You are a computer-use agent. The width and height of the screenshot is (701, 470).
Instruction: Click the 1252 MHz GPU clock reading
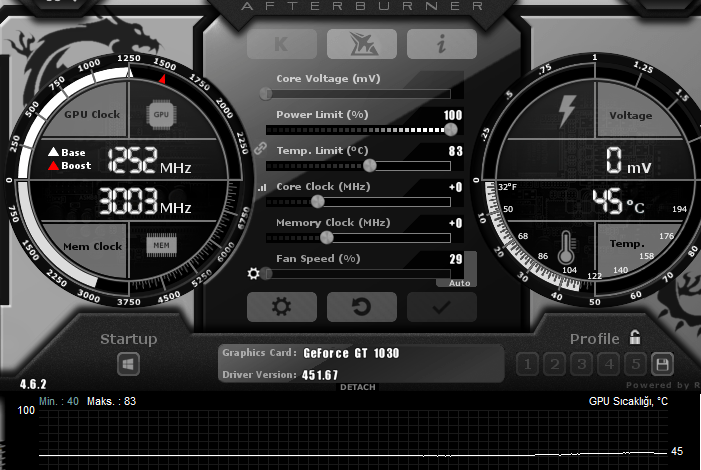click(149, 160)
